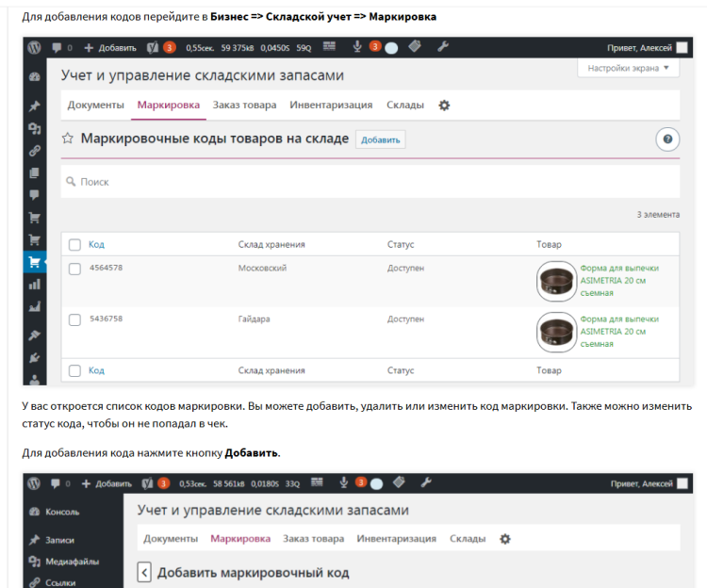Check the box for code 4564578
Viewport: 707px width, 588px height.
coord(74,269)
